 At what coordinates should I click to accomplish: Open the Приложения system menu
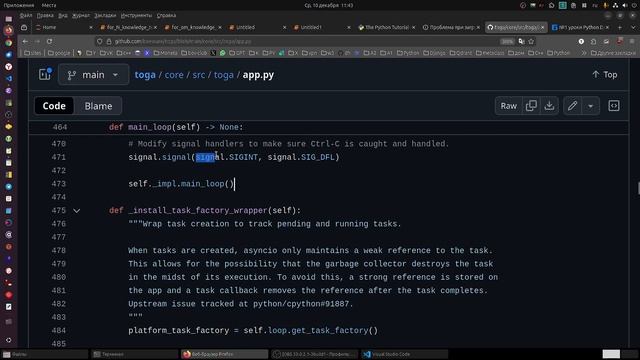[19, 5]
